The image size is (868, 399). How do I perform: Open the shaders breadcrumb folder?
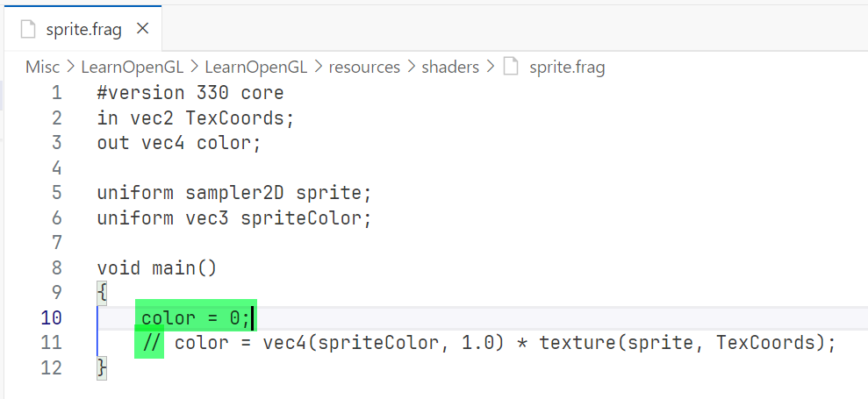450,67
